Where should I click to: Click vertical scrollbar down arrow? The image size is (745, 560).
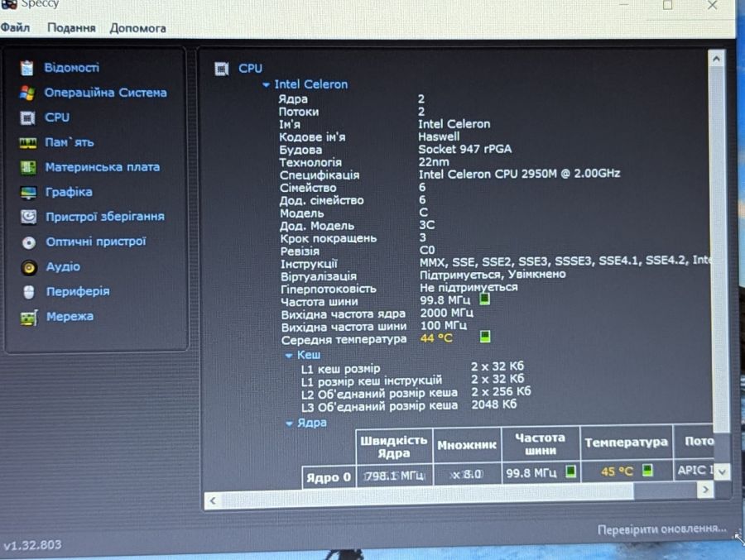(722, 471)
